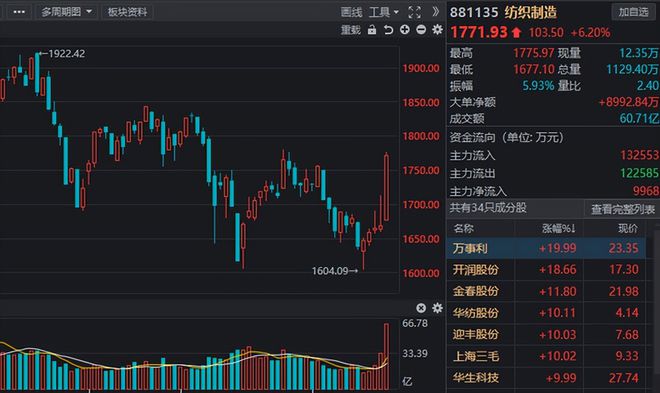Click the 大单净额 value +8992.84万

(x=629, y=102)
